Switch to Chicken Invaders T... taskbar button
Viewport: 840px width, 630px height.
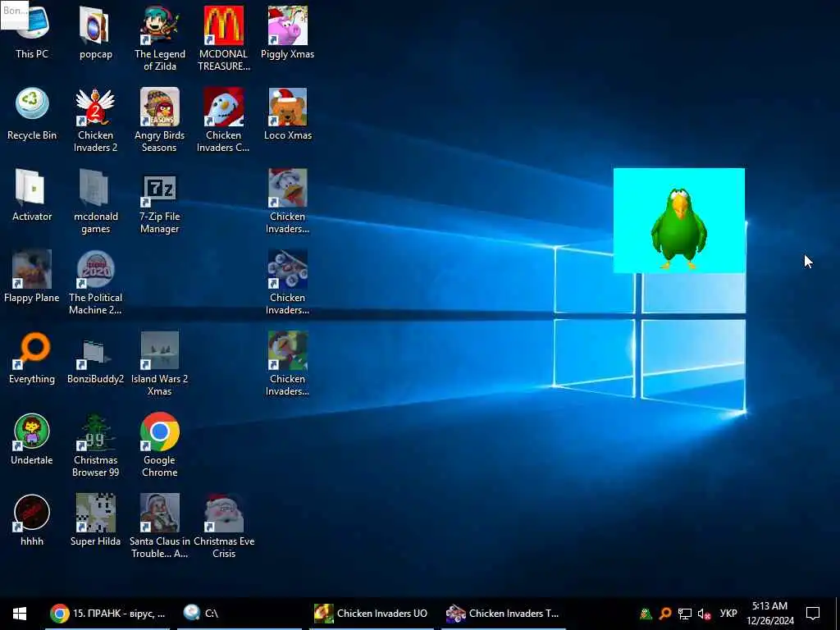[x=503, y=614]
